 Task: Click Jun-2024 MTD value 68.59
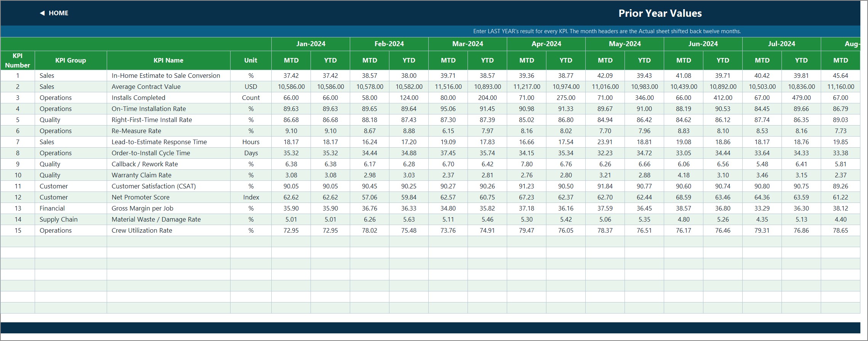684,197
